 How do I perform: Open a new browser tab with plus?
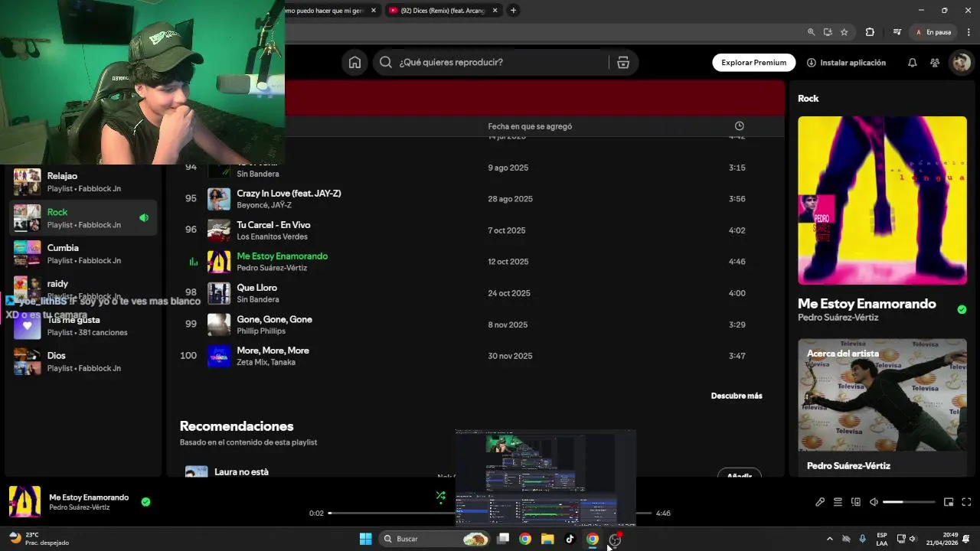tap(513, 10)
